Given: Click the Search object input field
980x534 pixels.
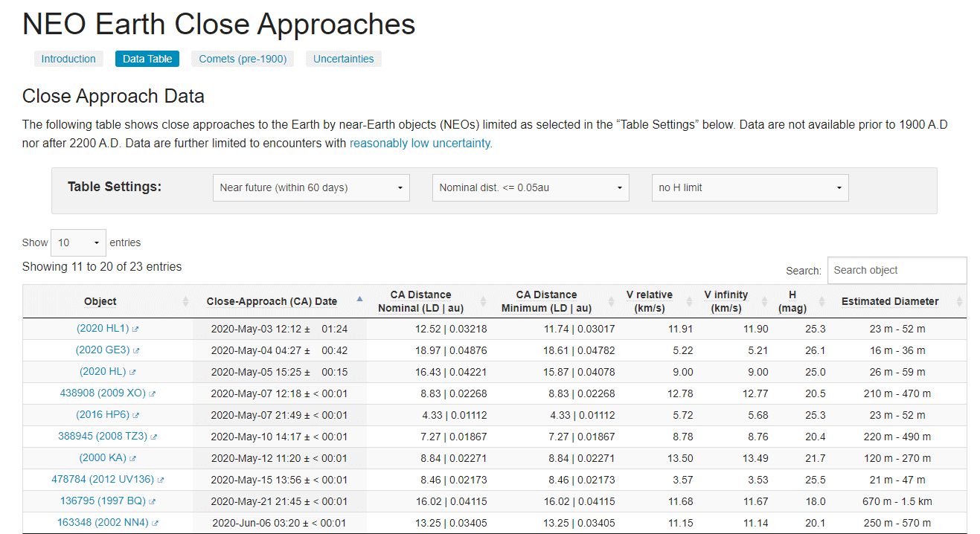Looking at the screenshot, I should tap(897, 271).
